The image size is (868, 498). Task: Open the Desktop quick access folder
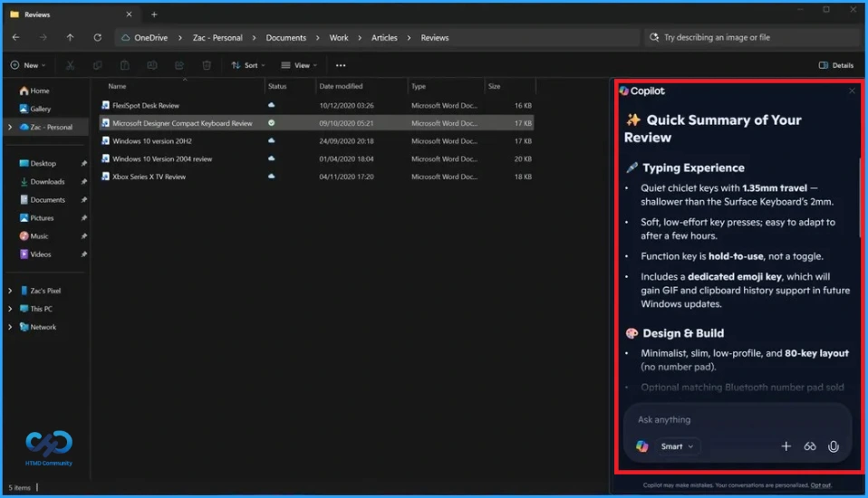(43, 163)
